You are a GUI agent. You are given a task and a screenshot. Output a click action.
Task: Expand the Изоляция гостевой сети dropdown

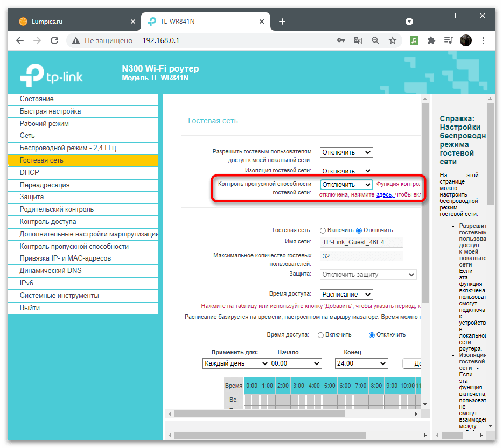tap(346, 171)
